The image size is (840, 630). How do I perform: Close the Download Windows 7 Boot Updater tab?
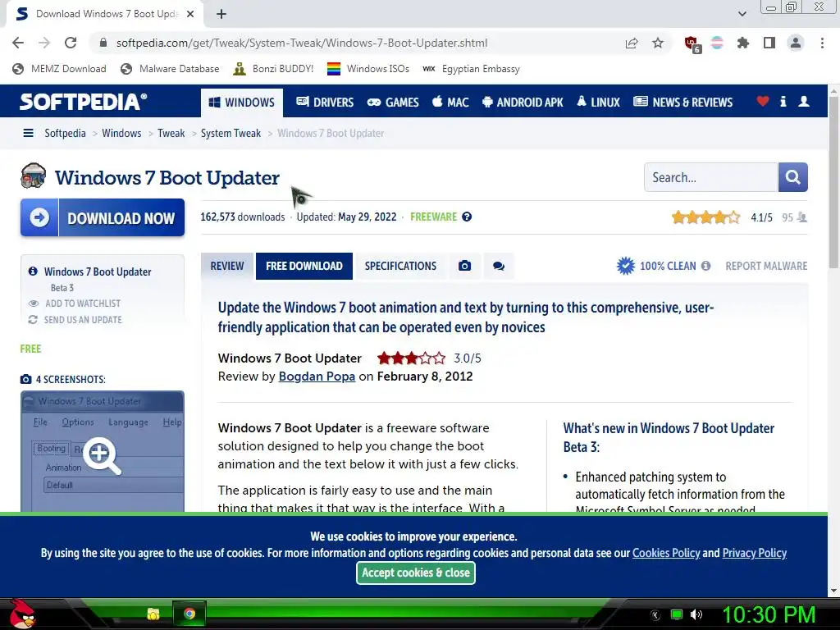point(190,14)
